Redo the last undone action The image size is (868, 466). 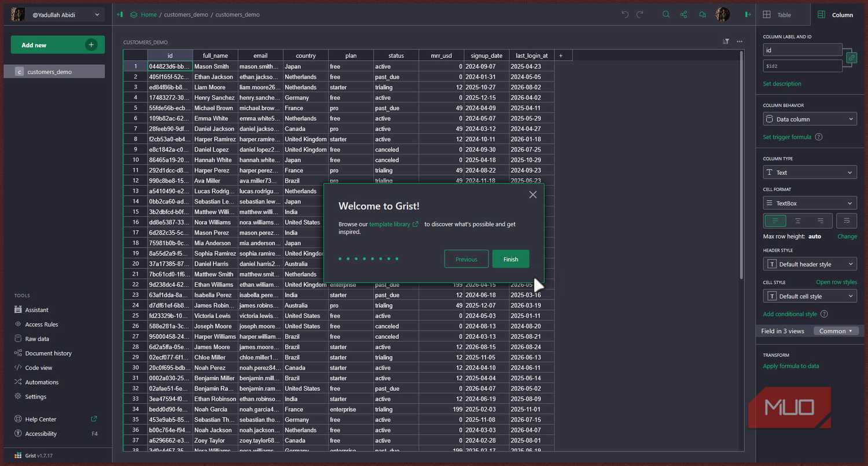pos(640,14)
